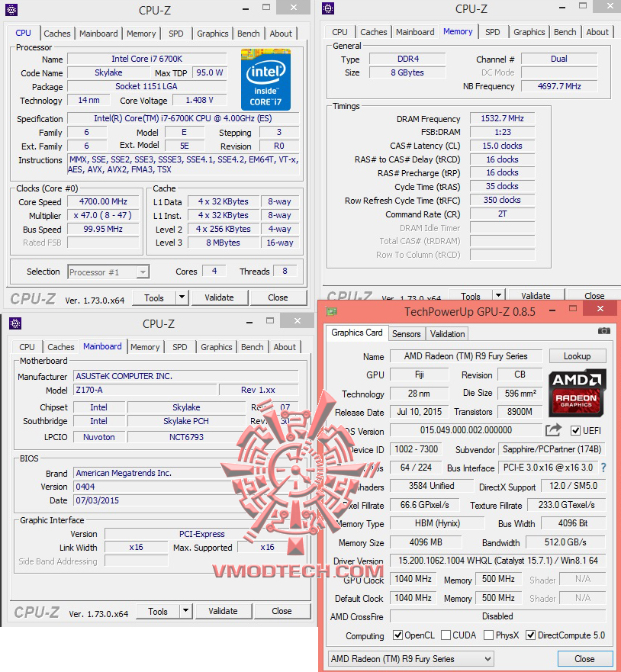Click the Intel Inside Core i7 logo
Image resolution: width=621 pixels, height=672 pixels.
coord(265,79)
